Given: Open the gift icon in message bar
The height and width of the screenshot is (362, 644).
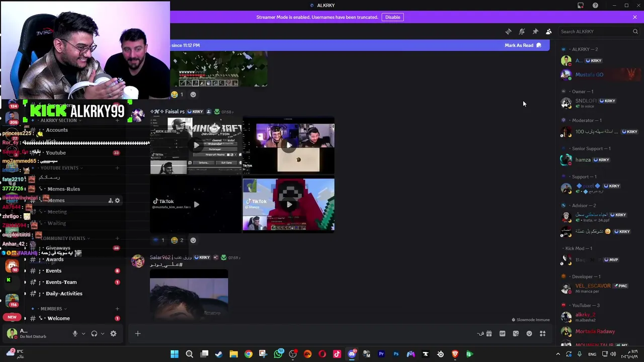Looking at the screenshot, I should pos(489,333).
